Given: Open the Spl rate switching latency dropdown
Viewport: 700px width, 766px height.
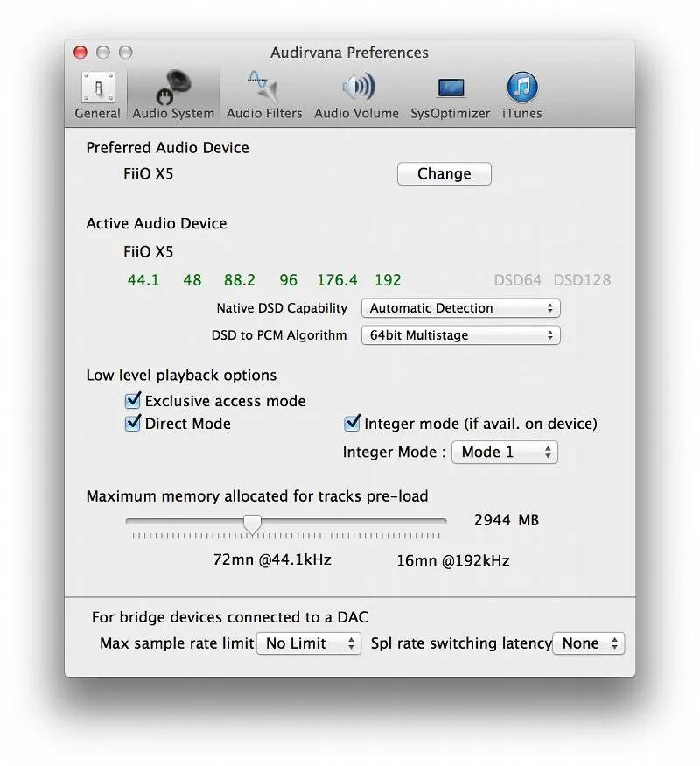Looking at the screenshot, I should click(x=589, y=643).
